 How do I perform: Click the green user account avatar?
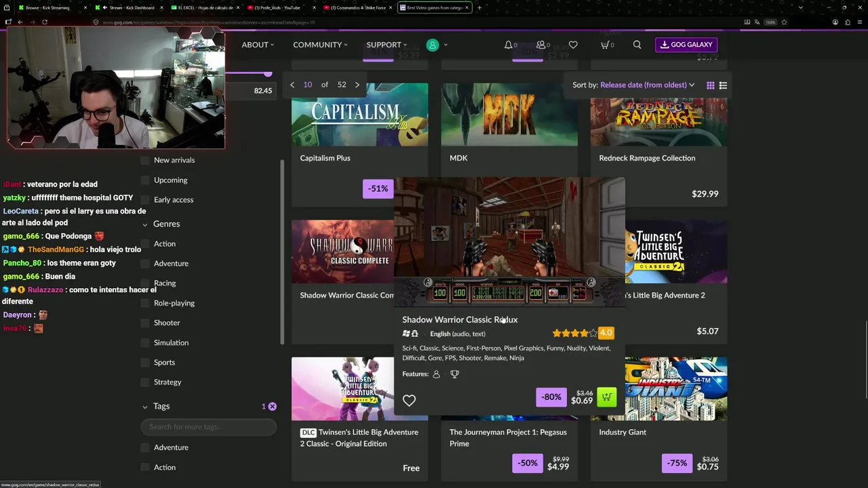coord(433,45)
